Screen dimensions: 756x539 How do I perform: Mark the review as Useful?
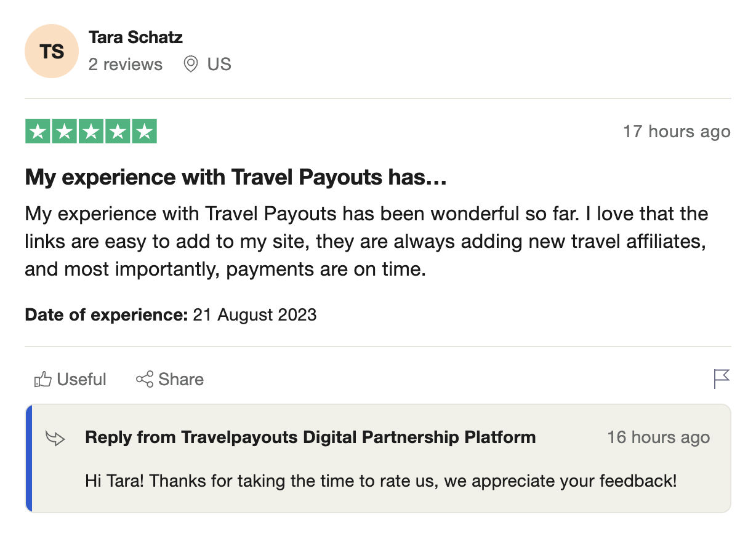pyautogui.click(x=81, y=380)
